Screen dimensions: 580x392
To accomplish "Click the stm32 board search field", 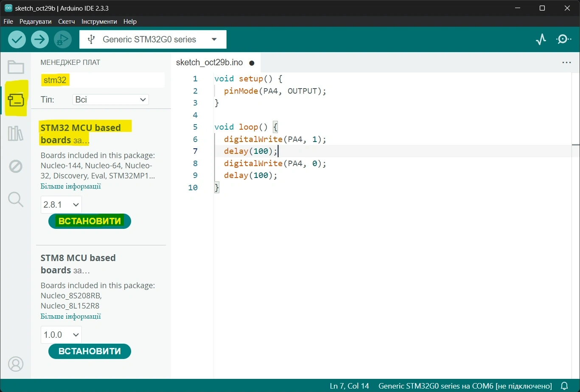I will point(102,80).
